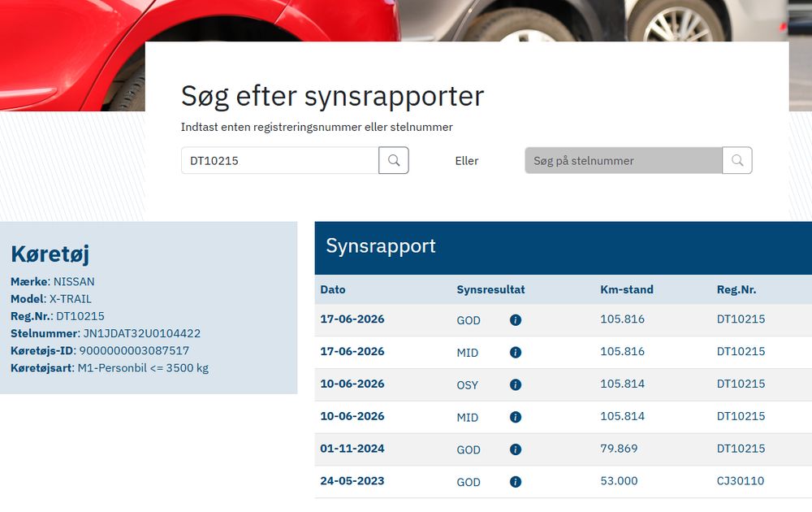Select the Km-stand column header
812x512 pixels.
(627, 289)
